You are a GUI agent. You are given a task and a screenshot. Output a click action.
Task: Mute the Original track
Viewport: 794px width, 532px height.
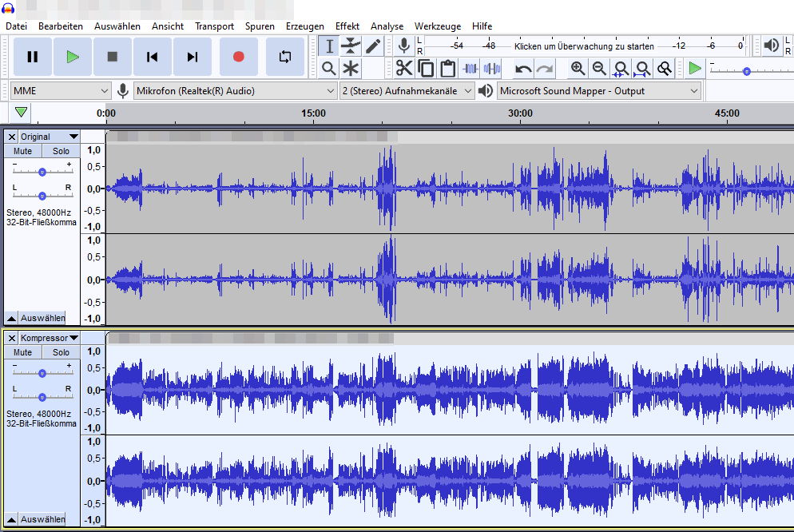pos(23,151)
